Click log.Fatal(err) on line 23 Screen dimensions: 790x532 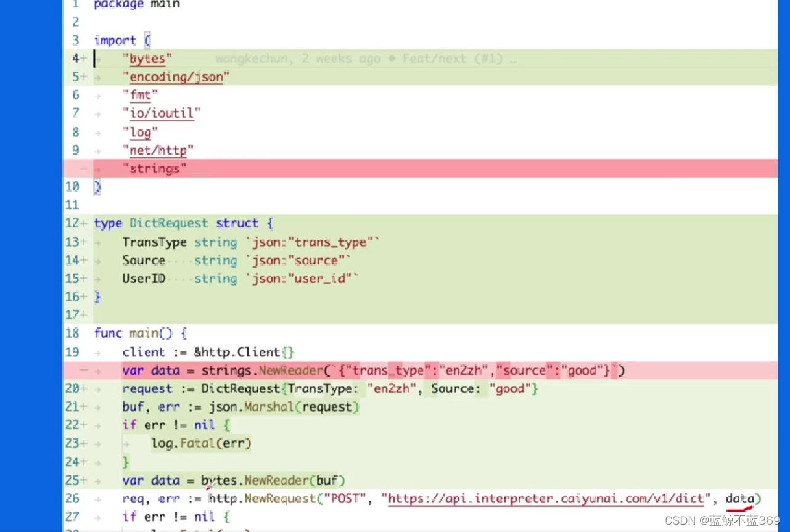coord(201,443)
